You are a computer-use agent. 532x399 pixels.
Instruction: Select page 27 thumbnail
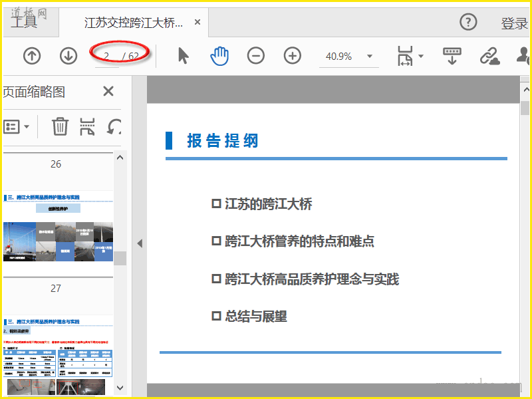click(x=58, y=355)
